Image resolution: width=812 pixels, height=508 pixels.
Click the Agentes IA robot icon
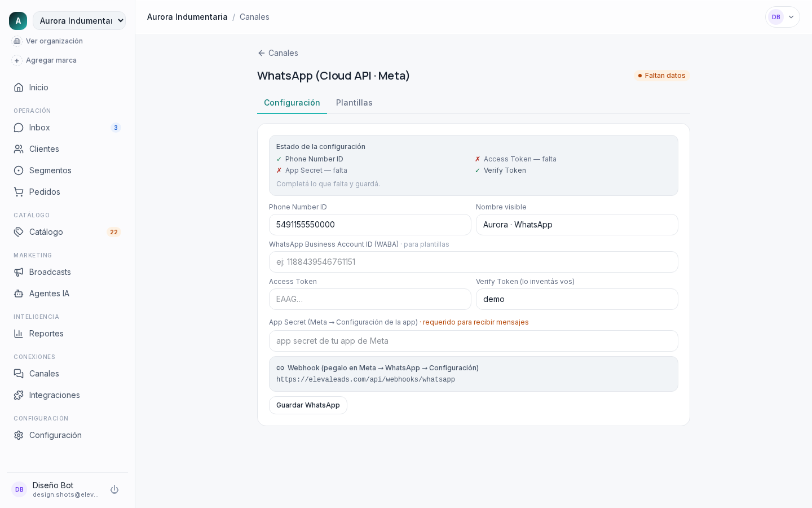[19, 294]
